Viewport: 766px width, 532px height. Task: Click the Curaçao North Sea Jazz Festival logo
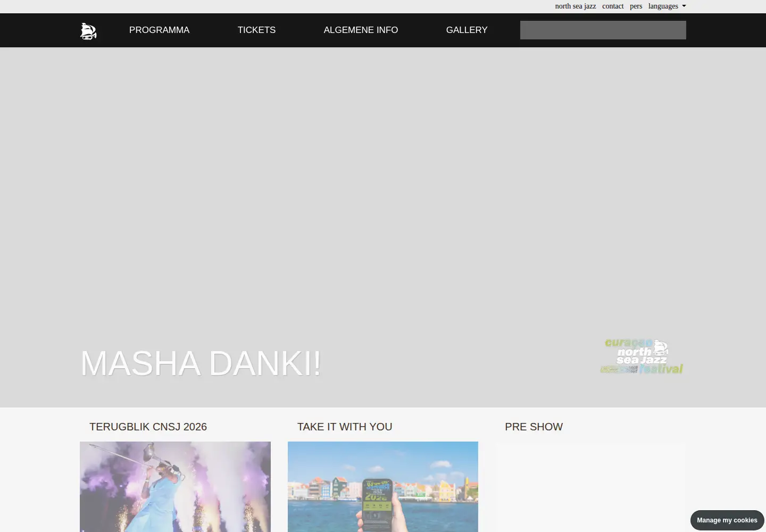(x=642, y=356)
